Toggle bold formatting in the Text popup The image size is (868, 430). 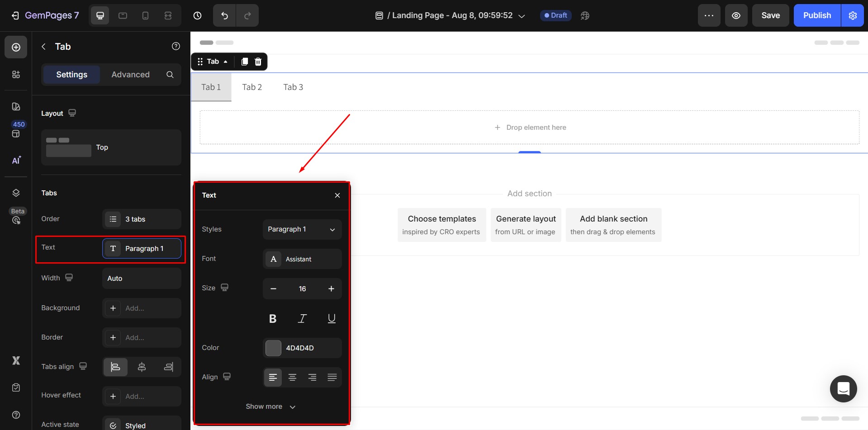click(273, 318)
